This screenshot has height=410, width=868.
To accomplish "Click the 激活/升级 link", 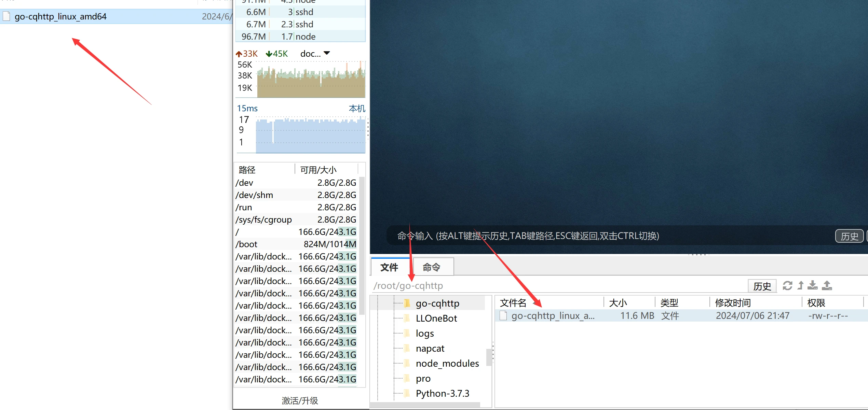I will 300,400.
